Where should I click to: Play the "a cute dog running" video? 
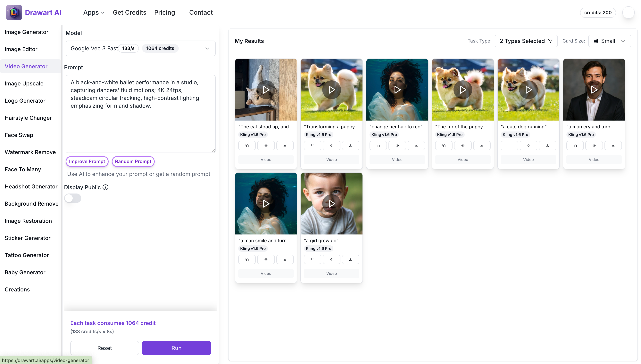coord(528,90)
